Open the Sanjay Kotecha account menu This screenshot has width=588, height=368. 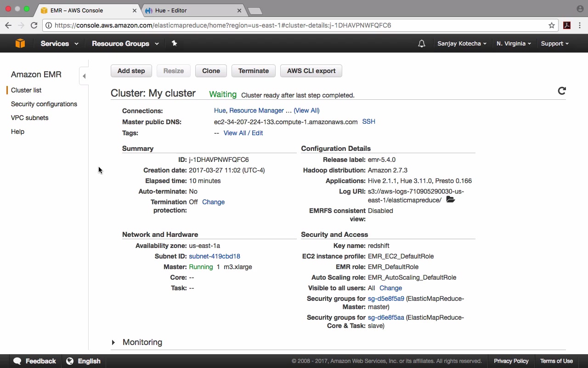(462, 44)
